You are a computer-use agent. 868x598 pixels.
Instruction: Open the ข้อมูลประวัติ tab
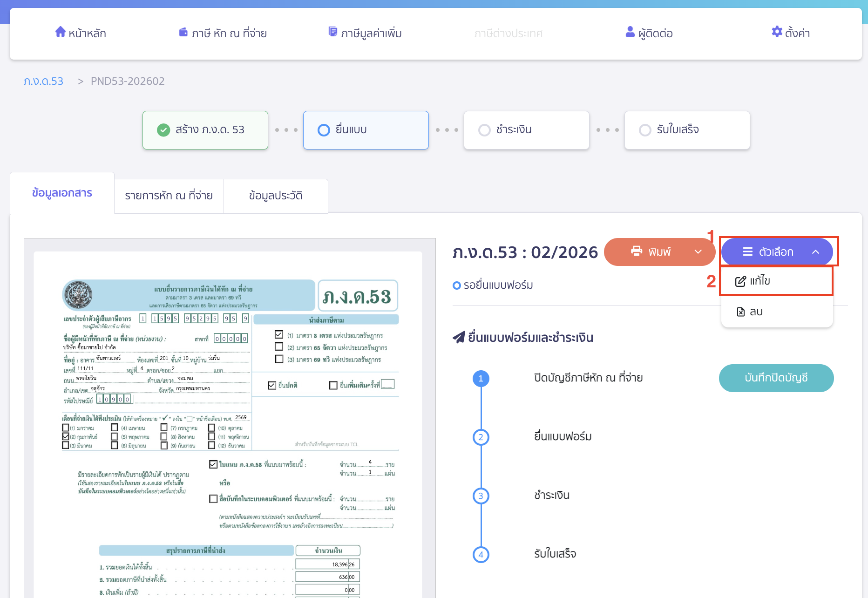point(276,196)
